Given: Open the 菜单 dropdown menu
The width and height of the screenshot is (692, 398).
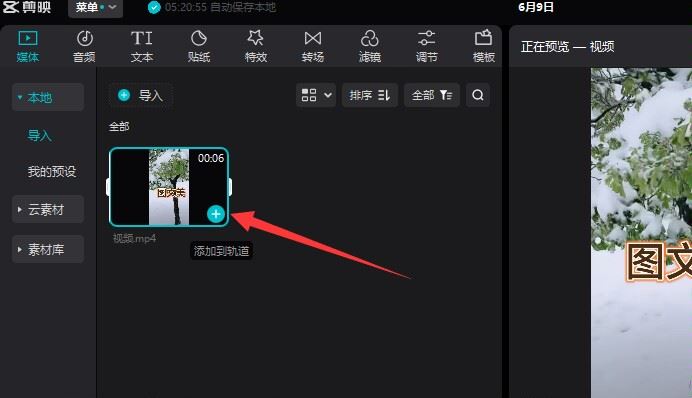Looking at the screenshot, I should tap(95, 8).
